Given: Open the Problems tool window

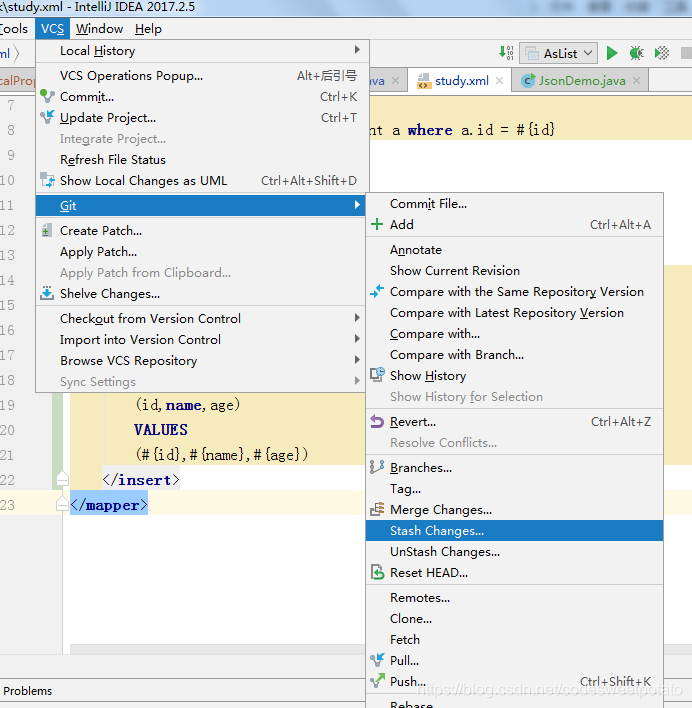Looking at the screenshot, I should click(x=27, y=691).
